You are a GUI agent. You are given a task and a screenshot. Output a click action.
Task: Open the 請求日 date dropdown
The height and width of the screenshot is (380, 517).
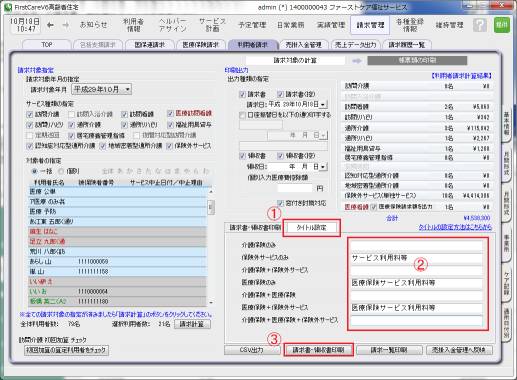tap(323, 104)
